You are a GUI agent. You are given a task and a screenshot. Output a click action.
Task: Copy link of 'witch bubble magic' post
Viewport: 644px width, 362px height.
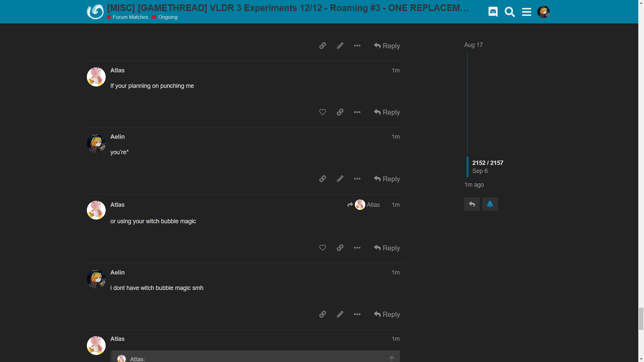coord(340,248)
